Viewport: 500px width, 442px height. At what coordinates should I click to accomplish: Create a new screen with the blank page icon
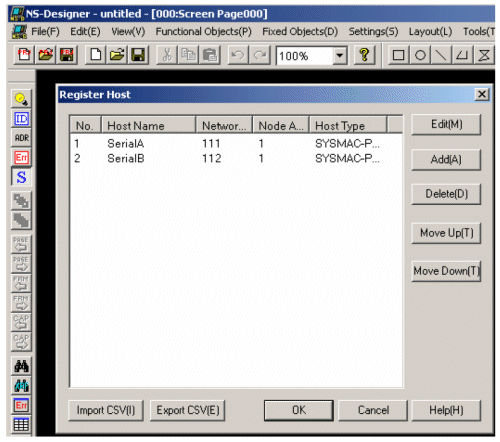point(96,55)
